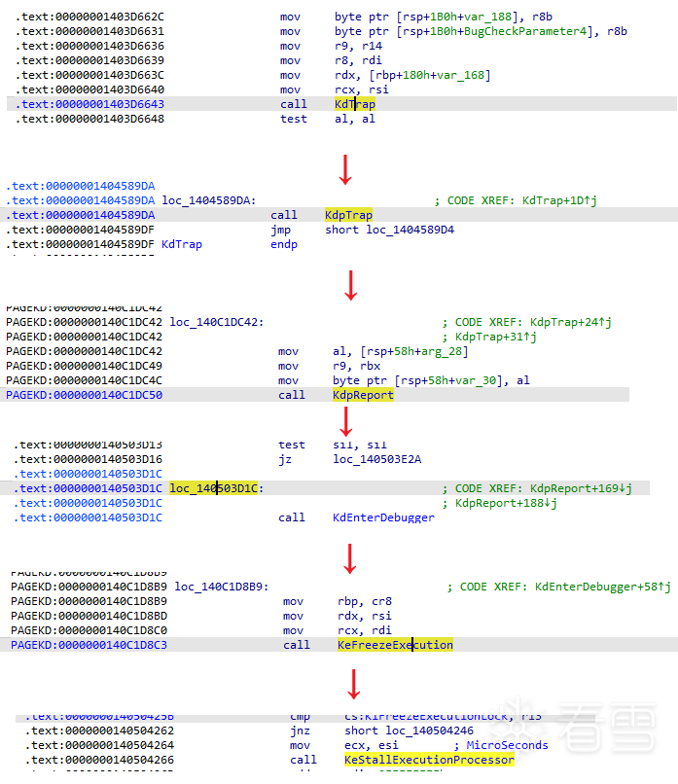Click label loc_140C1DC42
Screen dimensions: 678x784
(217, 322)
